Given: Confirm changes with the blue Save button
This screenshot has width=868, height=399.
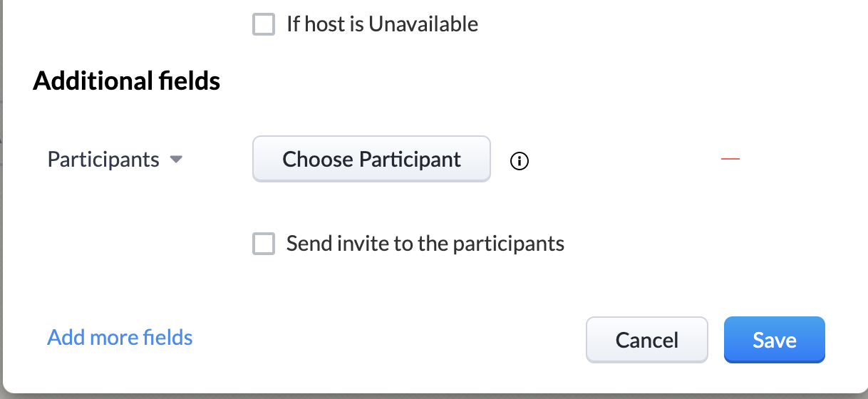Looking at the screenshot, I should 775,340.
